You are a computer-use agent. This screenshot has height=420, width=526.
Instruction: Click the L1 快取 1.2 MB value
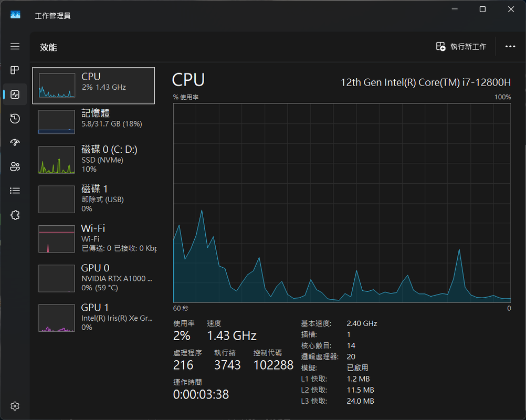(x=358, y=379)
